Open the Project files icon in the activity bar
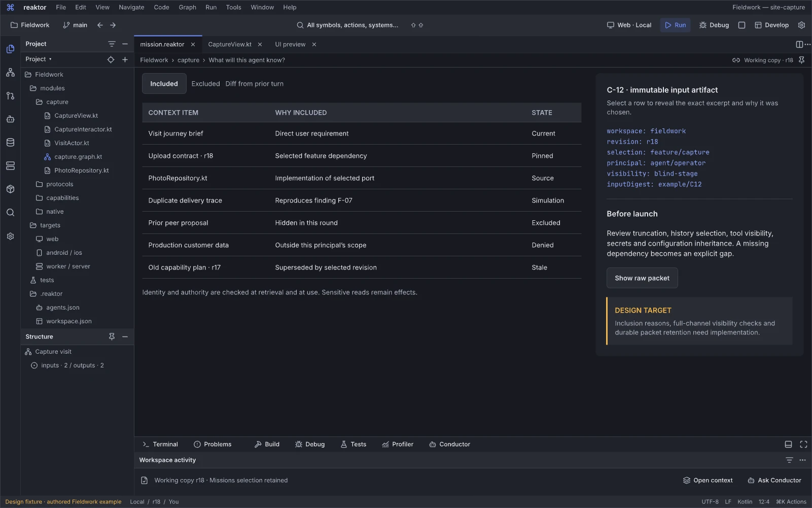 [10, 49]
